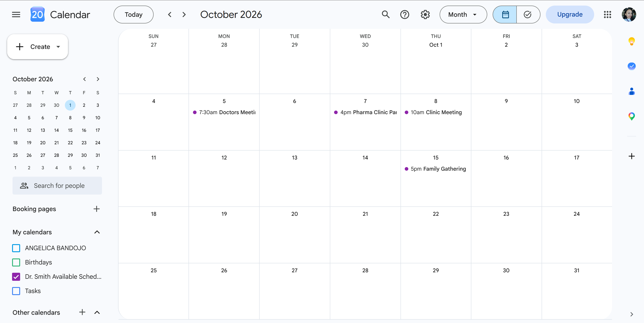Click the Google Calendar logo

pyautogui.click(x=38, y=14)
